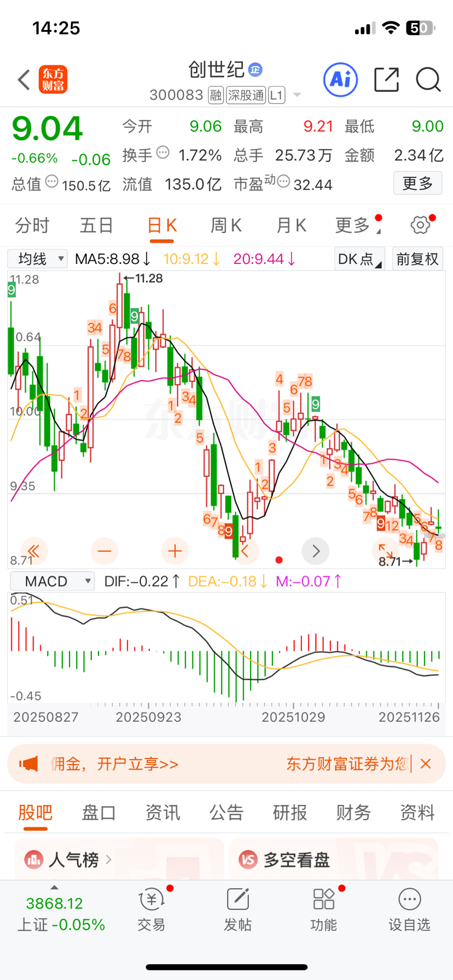Tap the megaphone icon in banner
Image resolution: width=453 pixels, height=980 pixels.
[28, 764]
